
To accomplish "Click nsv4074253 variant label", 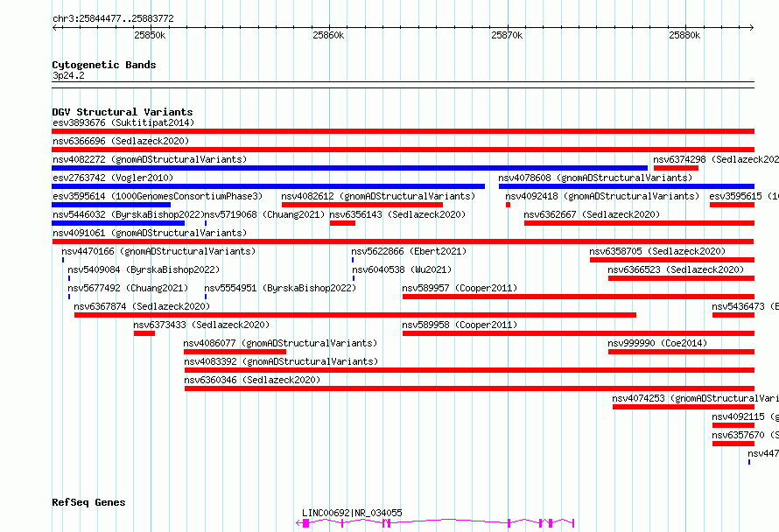I will [x=695, y=398].
